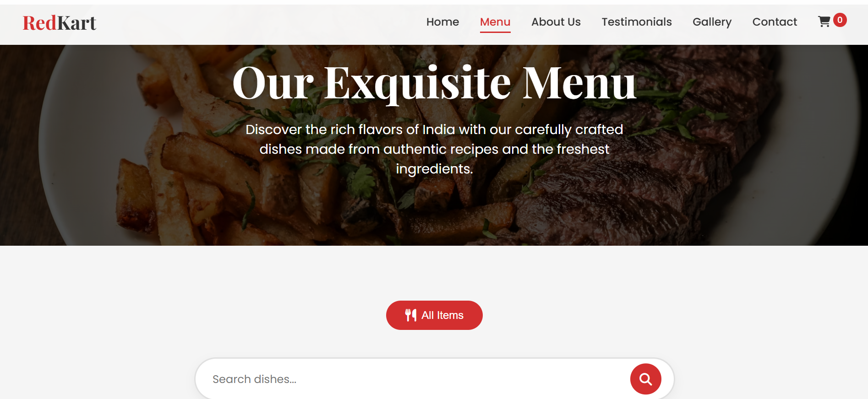Open the About Us page
This screenshot has width=868, height=399.
[x=556, y=22]
